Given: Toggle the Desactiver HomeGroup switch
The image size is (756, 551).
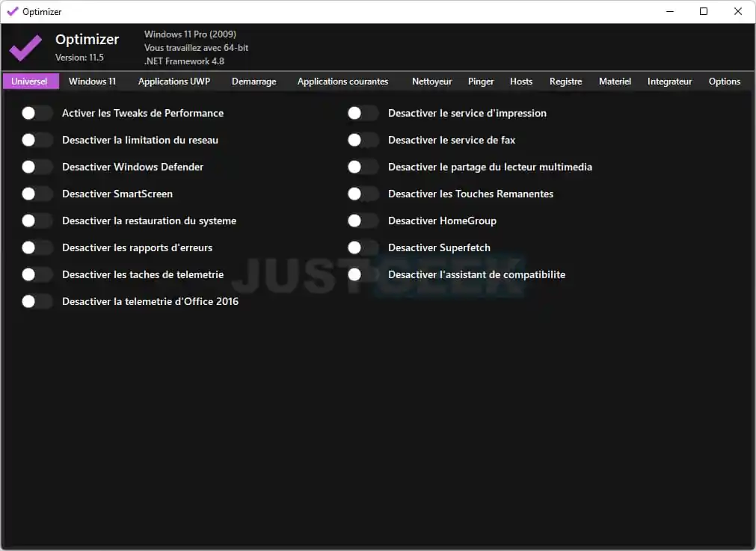Looking at the screenshot, I should (363, 221).
